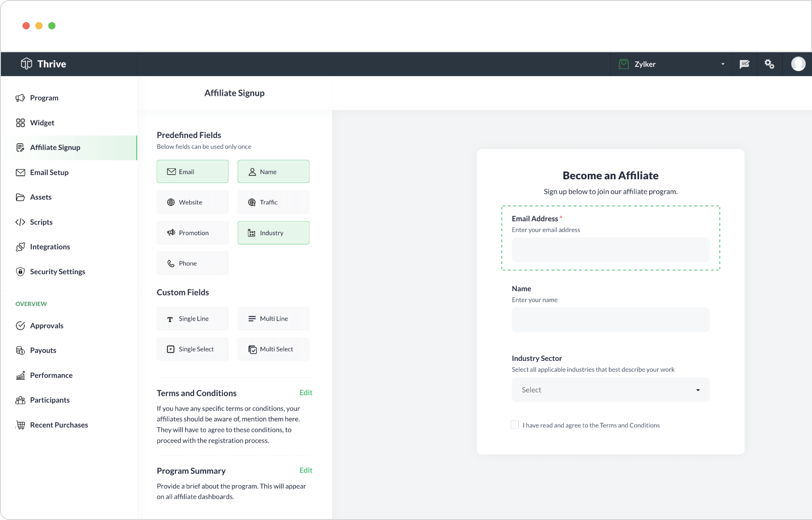812x520 pixels.
Task: Open the settings gears icon
Action: (x=769, y=64)
